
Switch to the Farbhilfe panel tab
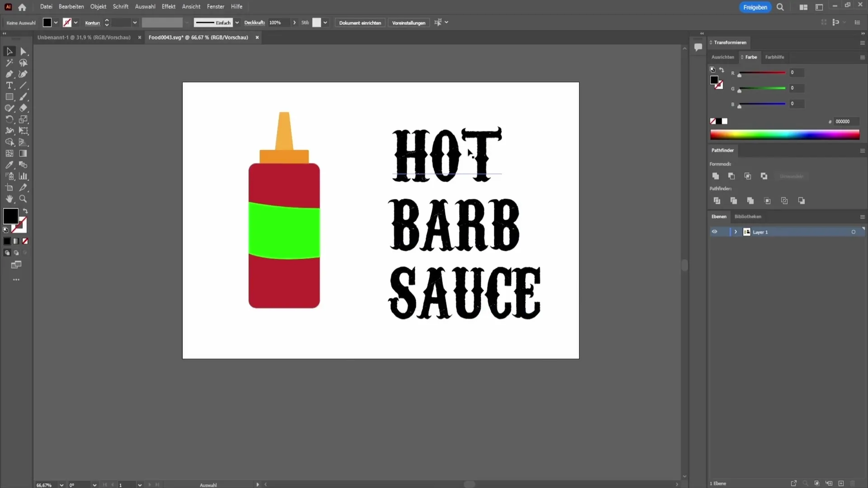(x=774, y=57)
